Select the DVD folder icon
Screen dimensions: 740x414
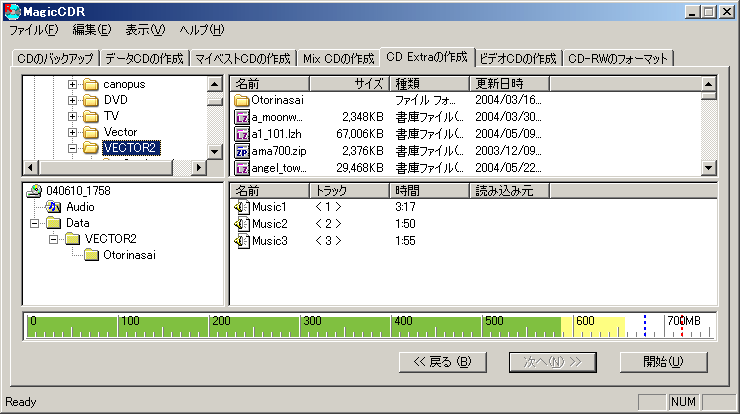pos(91,101)
